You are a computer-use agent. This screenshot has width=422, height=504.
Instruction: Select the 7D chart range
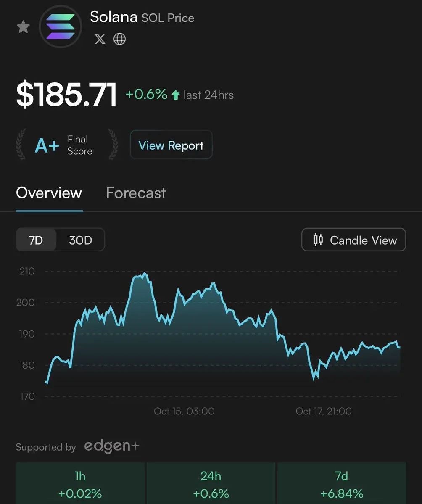click(x=36, y=240)
